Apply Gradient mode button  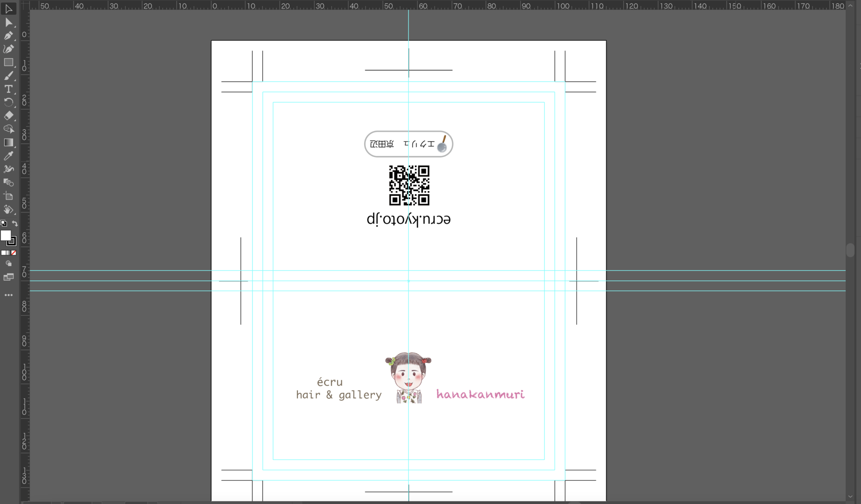(8, 253)
